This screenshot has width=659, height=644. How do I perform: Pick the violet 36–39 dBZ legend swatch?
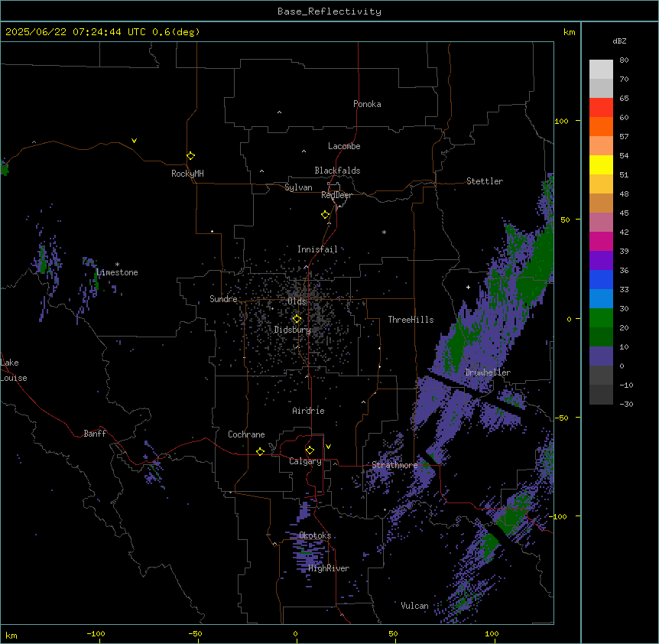coord(601,261)
